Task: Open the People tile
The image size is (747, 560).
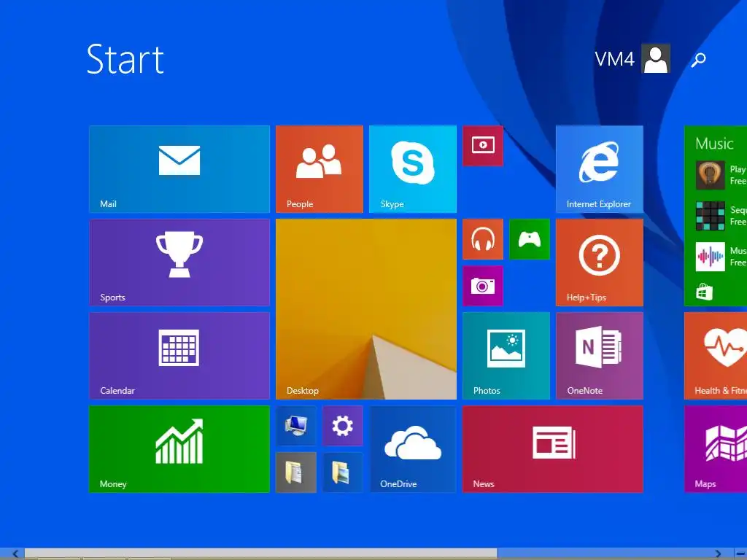Action: click(320, 169)
